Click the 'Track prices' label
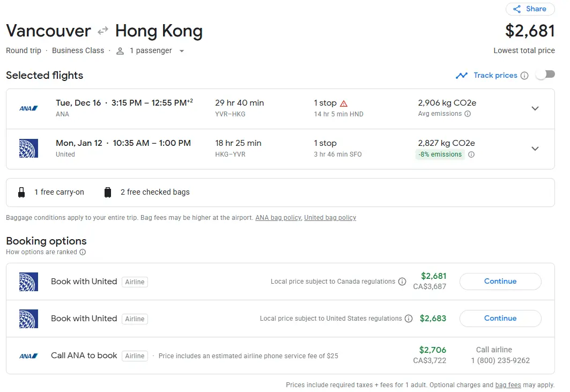Image resolution: width=570 pixels, height=392 pixels. 495,75
